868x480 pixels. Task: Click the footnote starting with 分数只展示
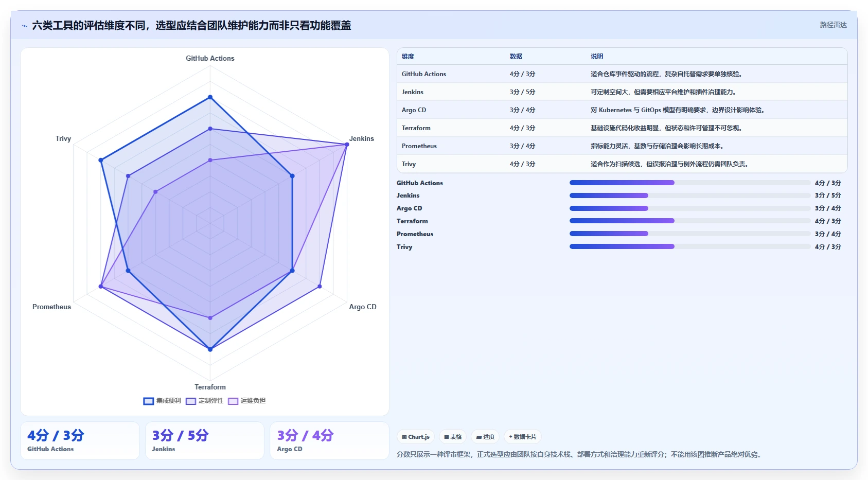pos(580,455)
